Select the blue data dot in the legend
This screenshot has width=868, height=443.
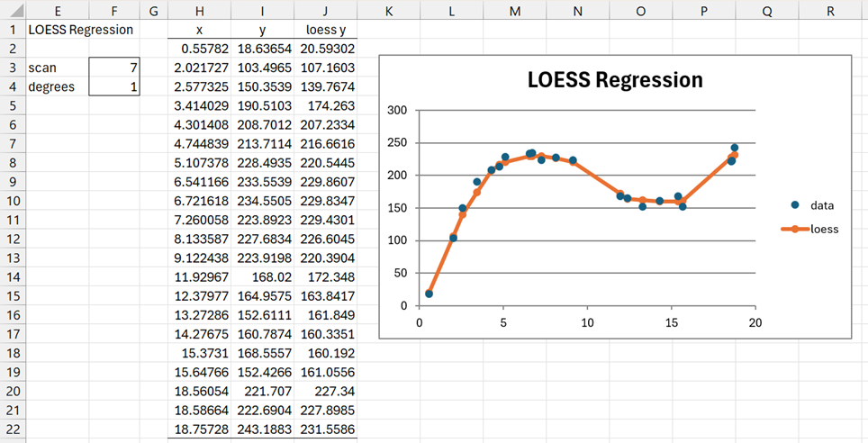[x=794, y=205]
